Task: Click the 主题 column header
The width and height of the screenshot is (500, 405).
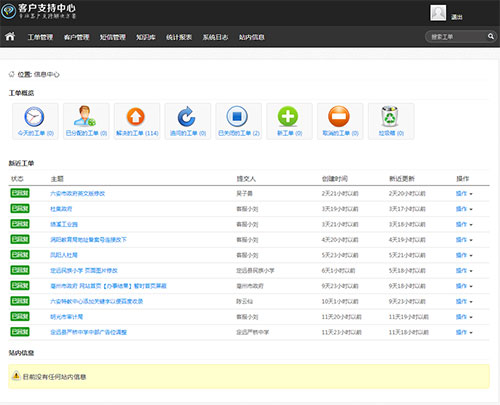Action: [x=57, y=179]
